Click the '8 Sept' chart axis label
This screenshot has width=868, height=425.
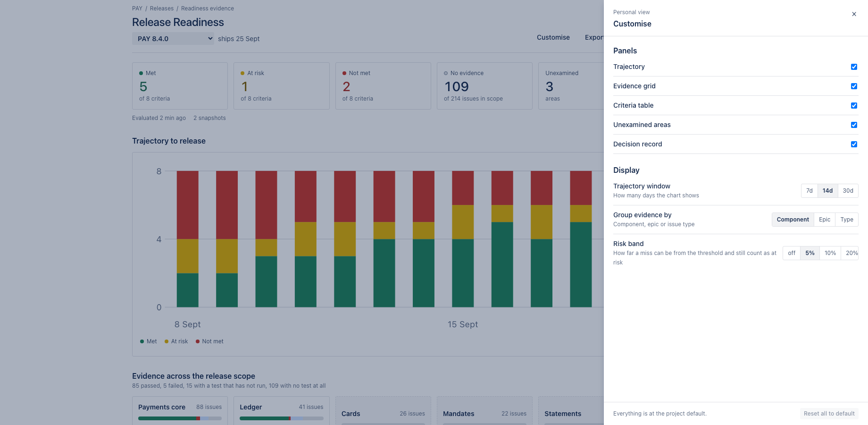(x=187, y=324)
